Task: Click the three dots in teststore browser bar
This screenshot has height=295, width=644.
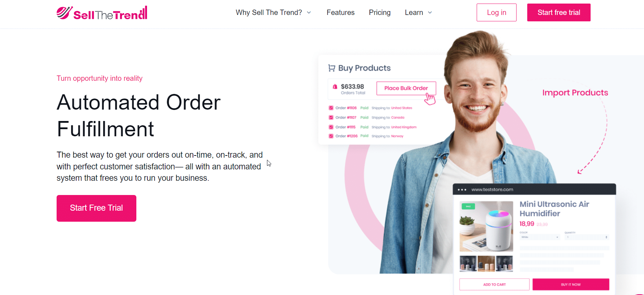Action: pos(462,190)
